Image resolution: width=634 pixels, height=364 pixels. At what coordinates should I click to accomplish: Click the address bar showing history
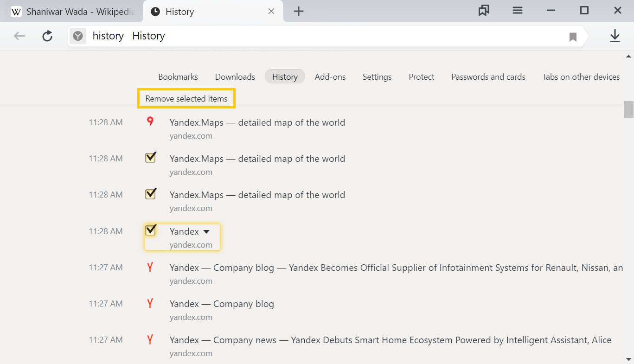click(x=327, y=36)
